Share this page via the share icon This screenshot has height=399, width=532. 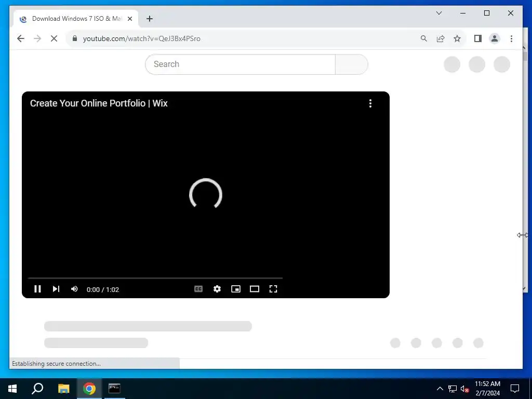[441, 38]
